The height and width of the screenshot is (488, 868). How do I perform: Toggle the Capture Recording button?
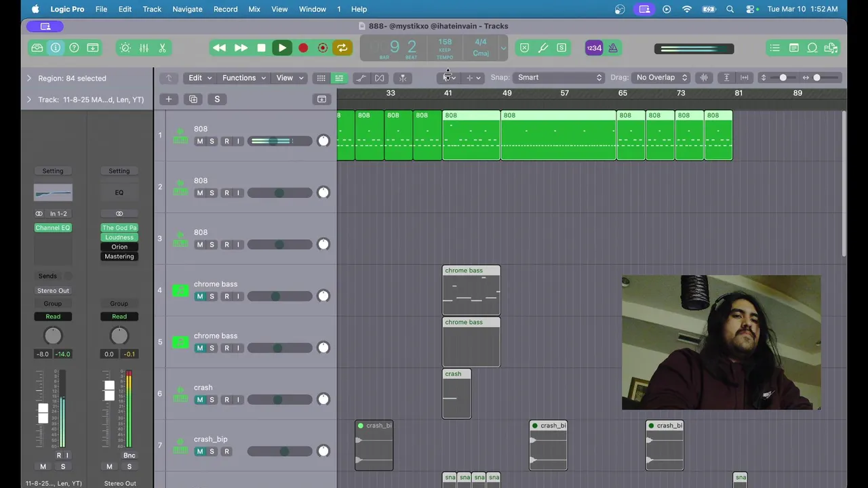(323, 48)
